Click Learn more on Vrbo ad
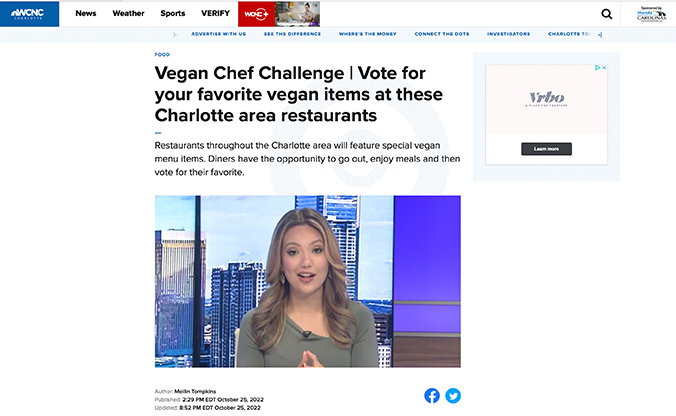The width and height of the screenshot is (676, 416). coord(546,149)
